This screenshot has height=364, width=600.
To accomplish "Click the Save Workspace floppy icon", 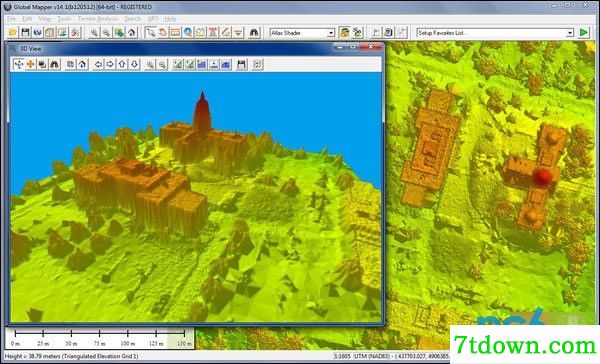I will pos(25,33).
